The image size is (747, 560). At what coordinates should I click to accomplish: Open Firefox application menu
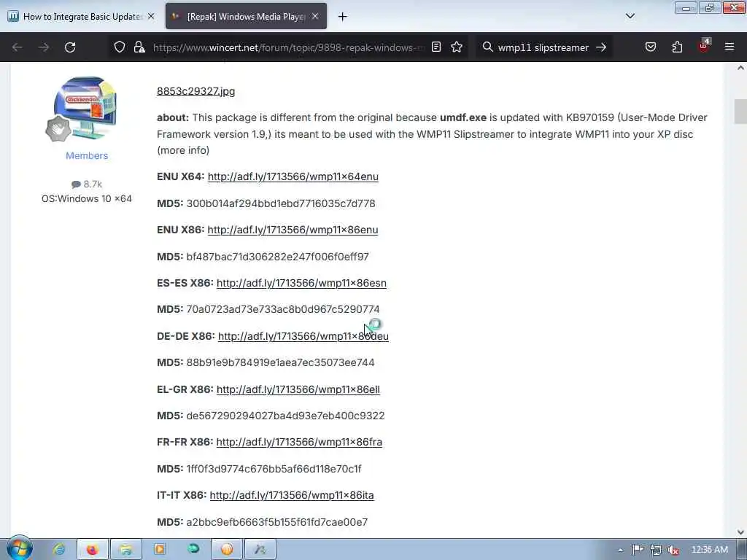pyautogui.click(x=729, y=47)
